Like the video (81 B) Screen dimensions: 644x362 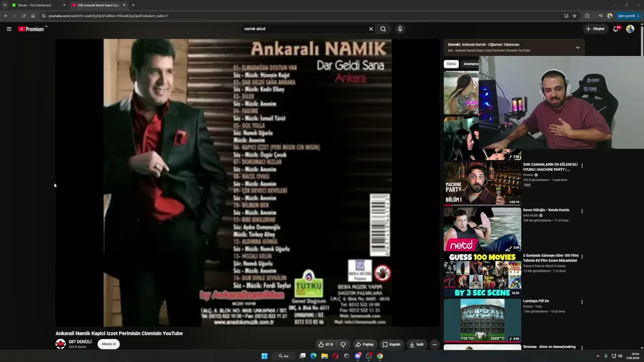(x=326, y=344)
